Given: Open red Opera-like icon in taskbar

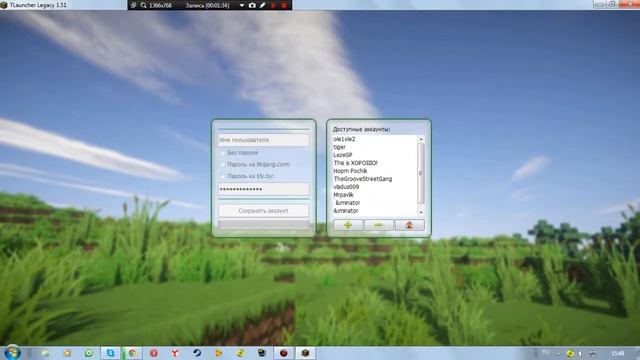Looking at the screenshot, I should [153, 353].
